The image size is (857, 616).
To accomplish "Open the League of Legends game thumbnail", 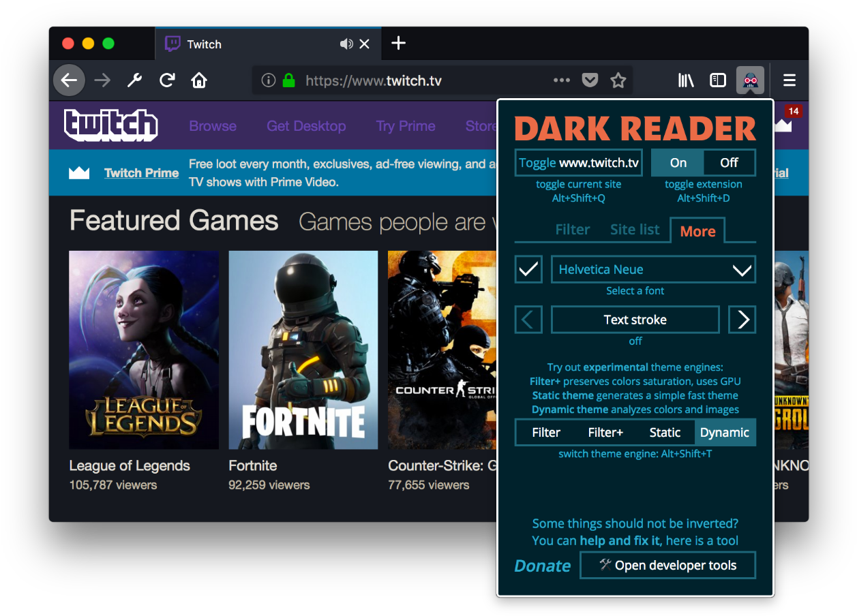I will [x=144, y=350].
